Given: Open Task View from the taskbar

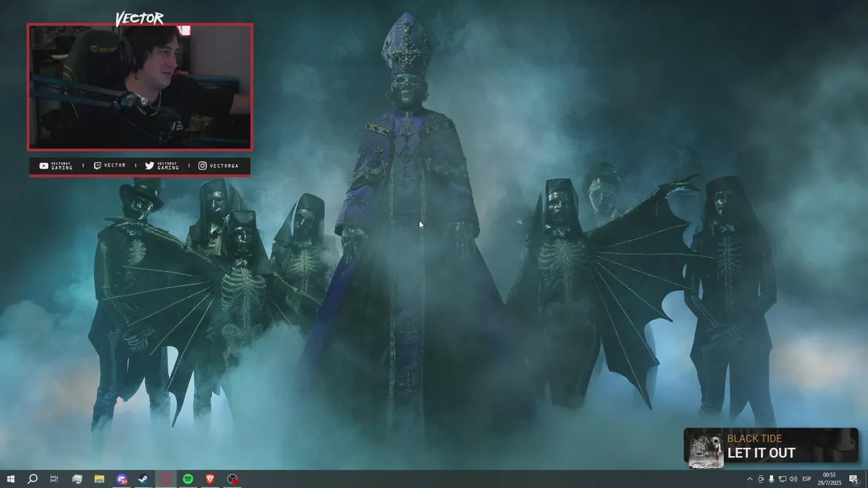Looking at the screenshot, I should click(54, 479).
